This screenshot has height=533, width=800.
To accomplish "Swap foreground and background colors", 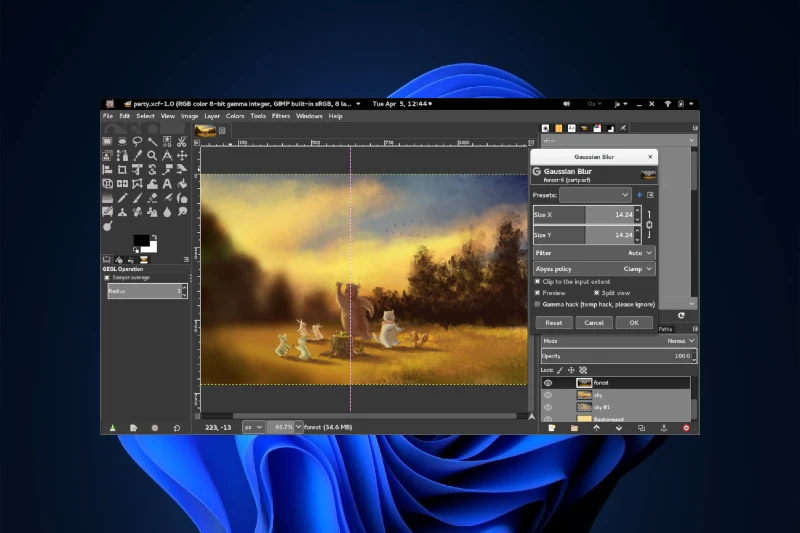I will pos(154,237).
